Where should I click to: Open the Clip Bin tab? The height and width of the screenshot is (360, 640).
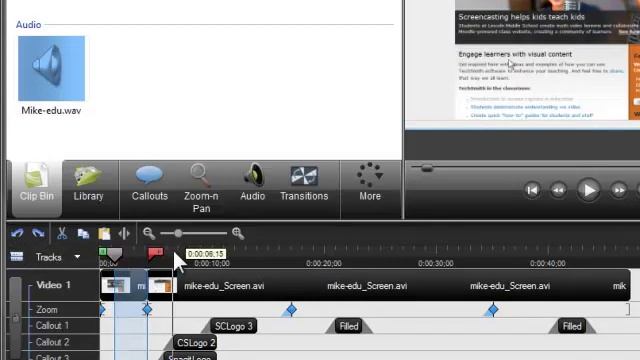[37, 189]
